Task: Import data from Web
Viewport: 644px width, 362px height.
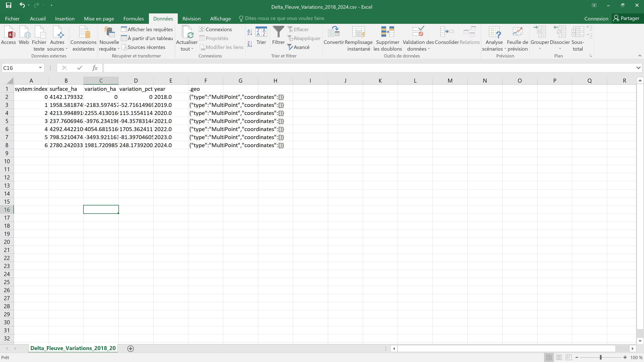Action: coord(24,36)
